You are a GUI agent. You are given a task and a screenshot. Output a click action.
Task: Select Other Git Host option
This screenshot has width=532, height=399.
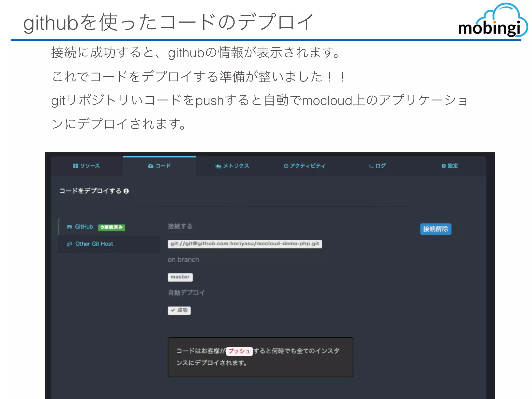(109, 244)
